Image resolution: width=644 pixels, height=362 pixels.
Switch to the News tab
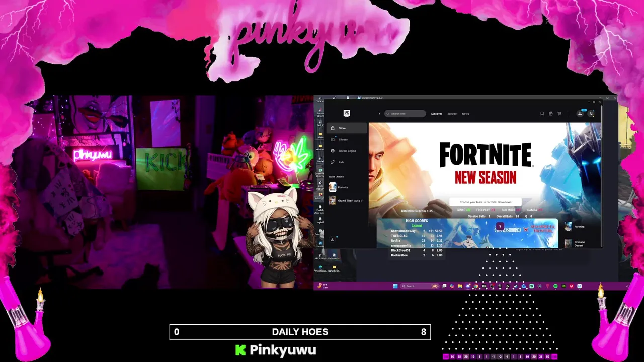click(465, 114)
